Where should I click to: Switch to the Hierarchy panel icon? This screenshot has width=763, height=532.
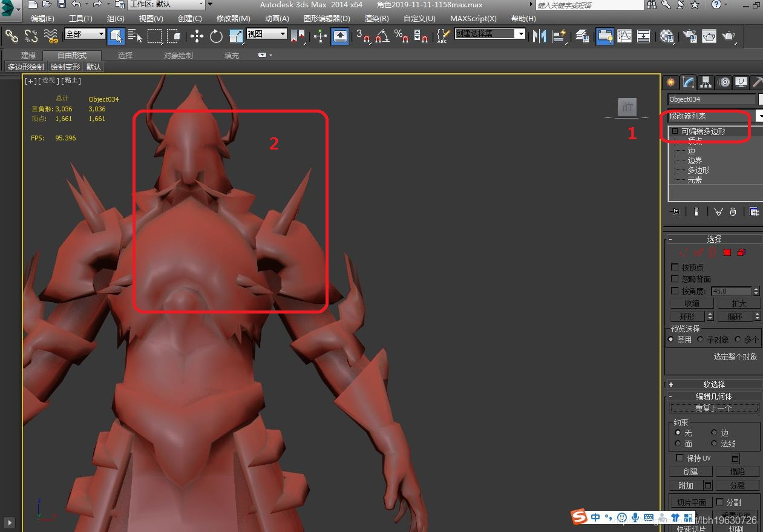[705, 82]
